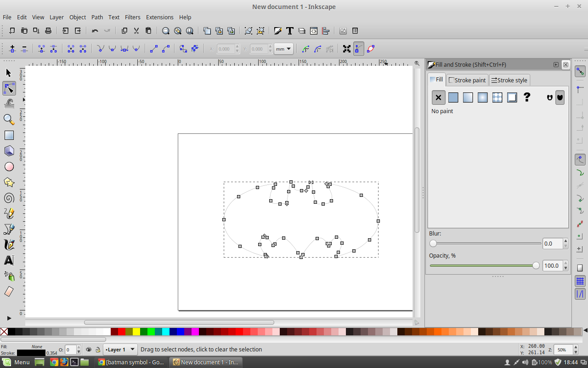The width and height of the screenshot is (588, 368).
Task: Choose Flat color fill
Action: pyautogui.click(x=453, y=98)
